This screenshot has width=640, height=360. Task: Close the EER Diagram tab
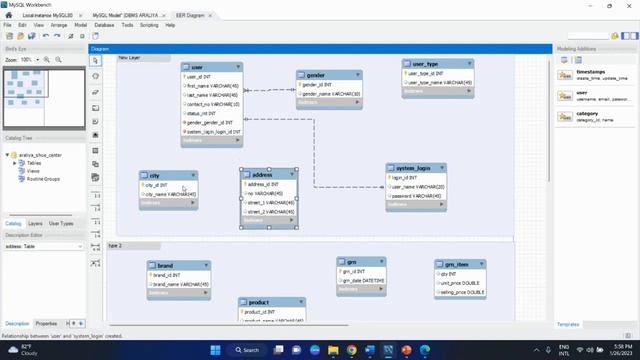pyautogui.click(x=210, y=16)
